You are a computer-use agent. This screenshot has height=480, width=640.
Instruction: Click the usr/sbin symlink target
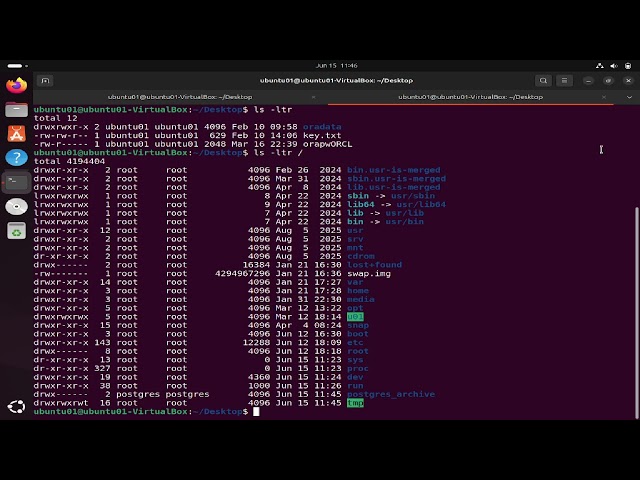tap(413, 196)
